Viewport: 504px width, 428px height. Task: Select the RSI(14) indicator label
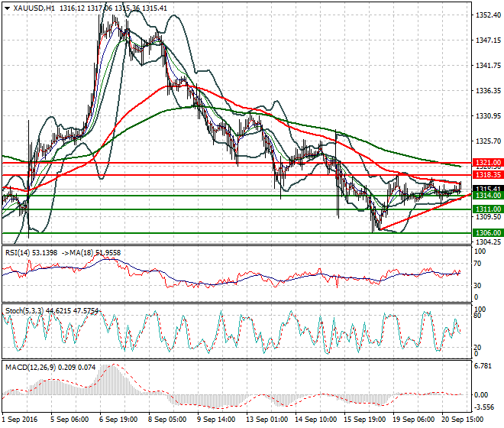click(x=18, y=253)
